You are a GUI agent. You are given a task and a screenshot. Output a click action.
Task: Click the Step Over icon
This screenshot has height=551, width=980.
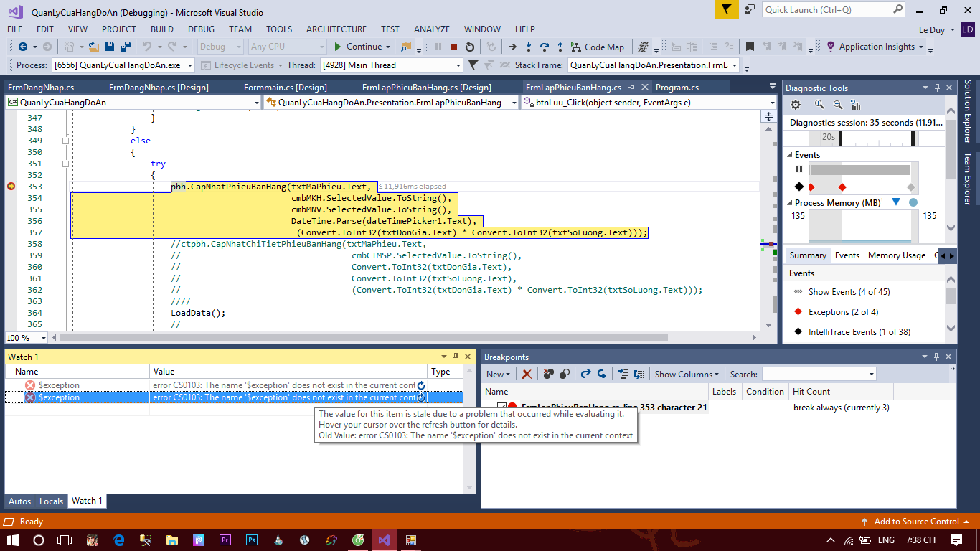545,47
